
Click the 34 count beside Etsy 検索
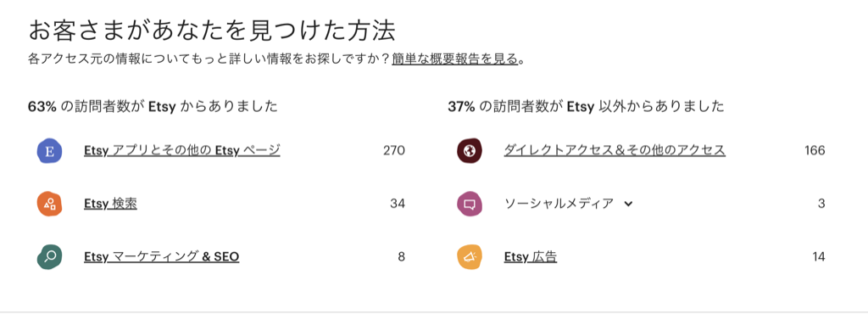coord(398,204)
